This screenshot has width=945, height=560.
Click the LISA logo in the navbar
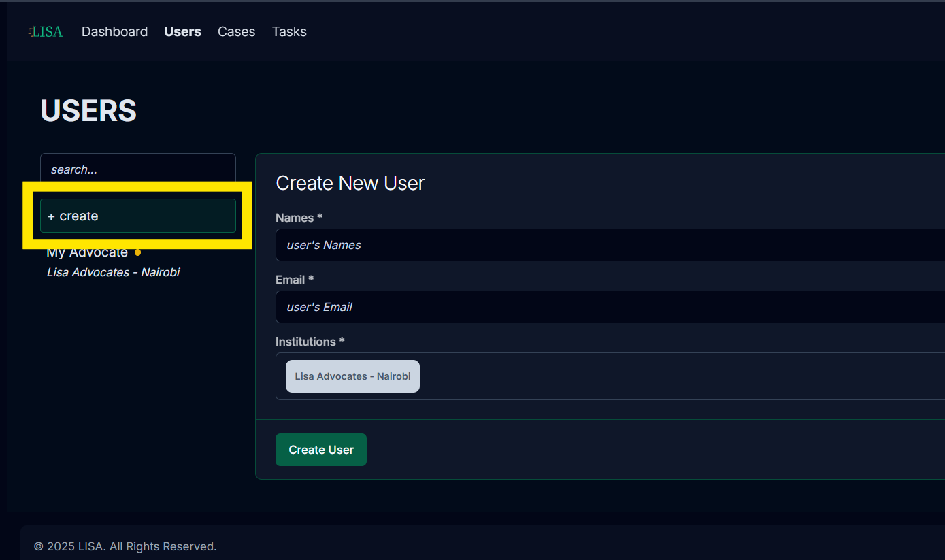coord(45,31)
